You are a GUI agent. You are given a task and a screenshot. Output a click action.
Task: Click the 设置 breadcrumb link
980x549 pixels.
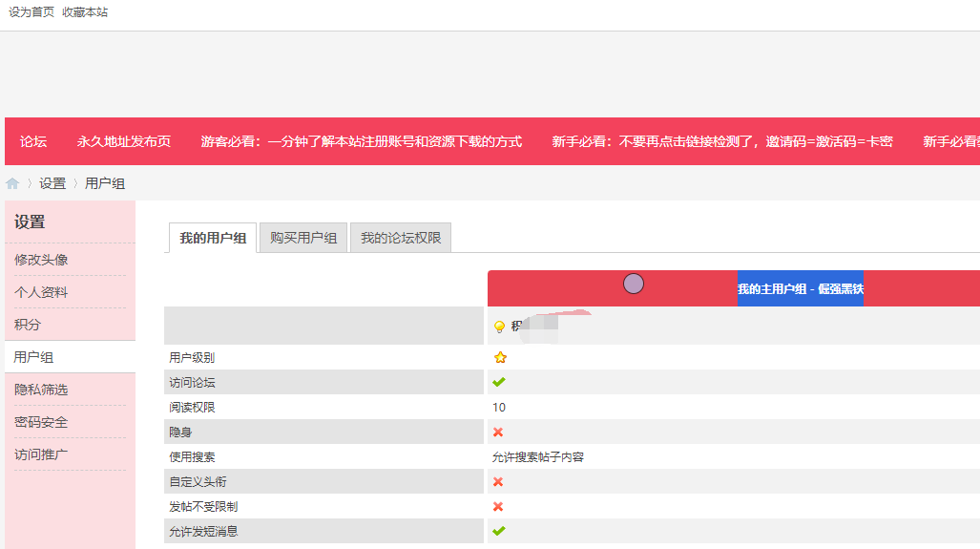(x=52, y=184)
